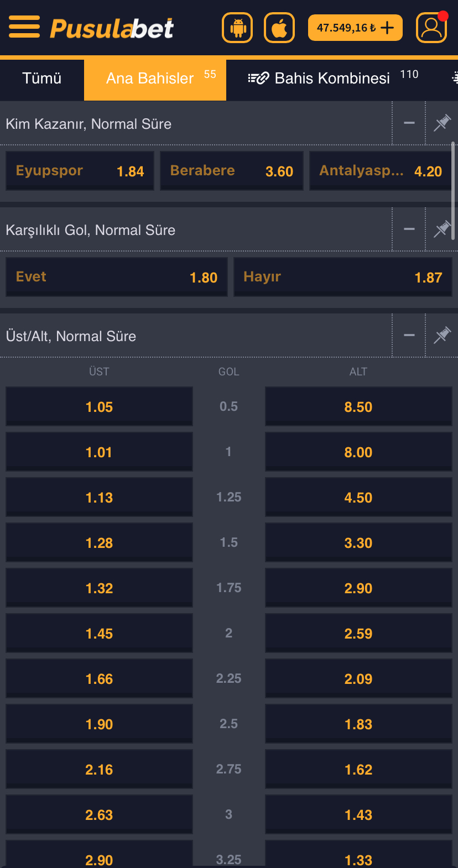Click the vertical scrollbar on right
The width and height of the screenshot is (458, 868).
click(x=454, y=191)
